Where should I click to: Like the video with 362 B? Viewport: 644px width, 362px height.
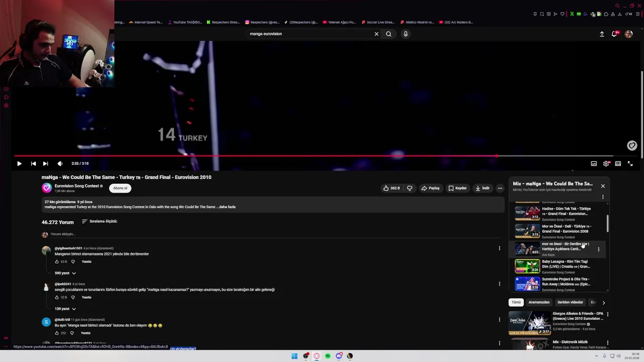pos(391,188)
